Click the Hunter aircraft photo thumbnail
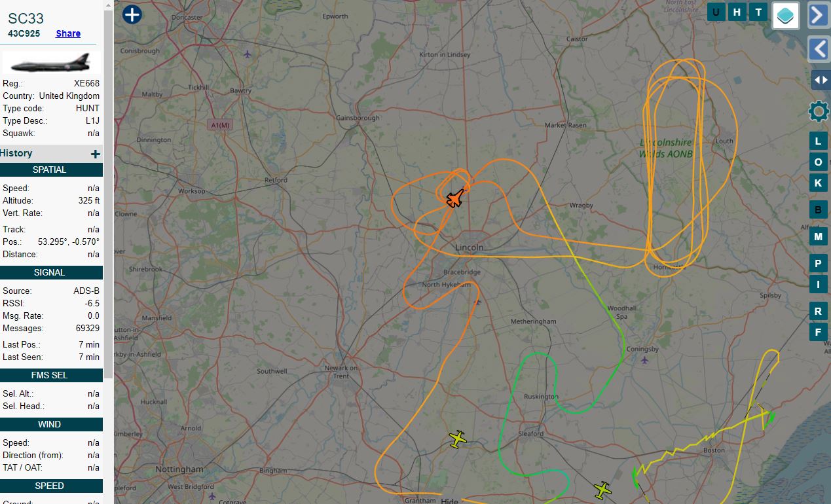Screen dimensions: 831x504 pyautogui.click(x=51, y=63)
